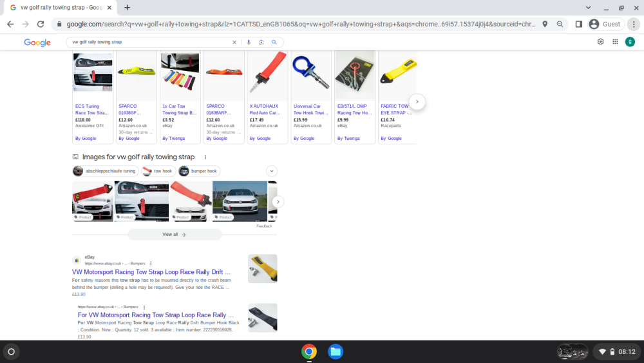Click the multicolor towing straps product image

click(180, 72)
